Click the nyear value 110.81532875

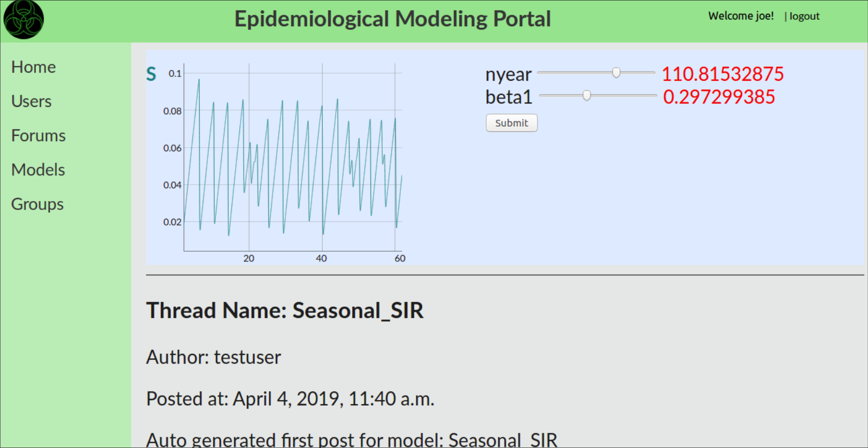[x=723, y=74]
